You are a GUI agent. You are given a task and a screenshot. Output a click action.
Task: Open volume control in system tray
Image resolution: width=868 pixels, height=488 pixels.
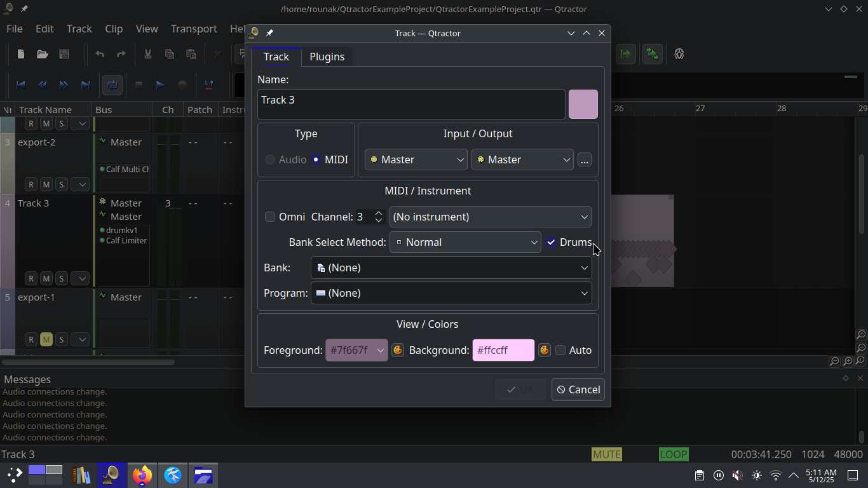point(737,475)
